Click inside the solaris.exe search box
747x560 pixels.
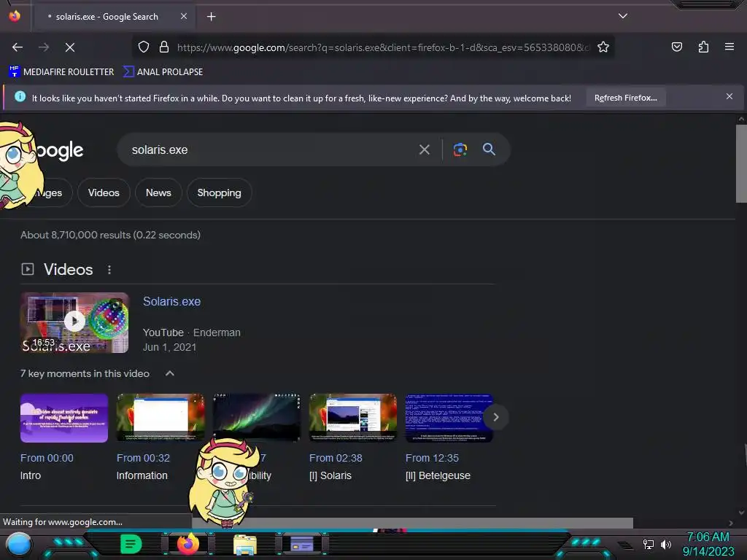pos(267,149)
